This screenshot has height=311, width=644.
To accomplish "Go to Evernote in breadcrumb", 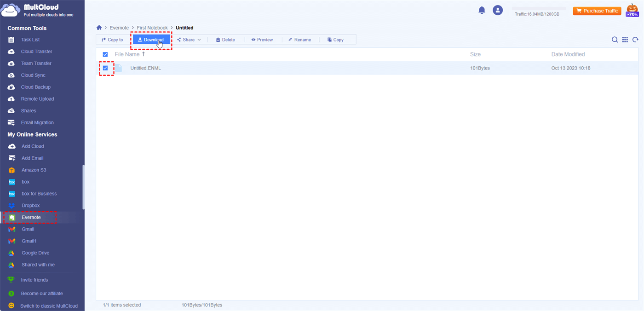I will [x=119, y=28].
